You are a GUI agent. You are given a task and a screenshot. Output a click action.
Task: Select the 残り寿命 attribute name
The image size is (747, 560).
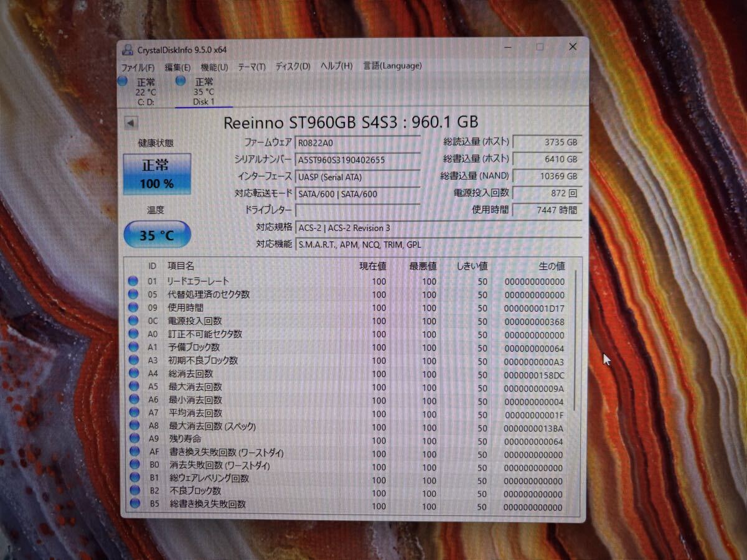coord(185,439)
